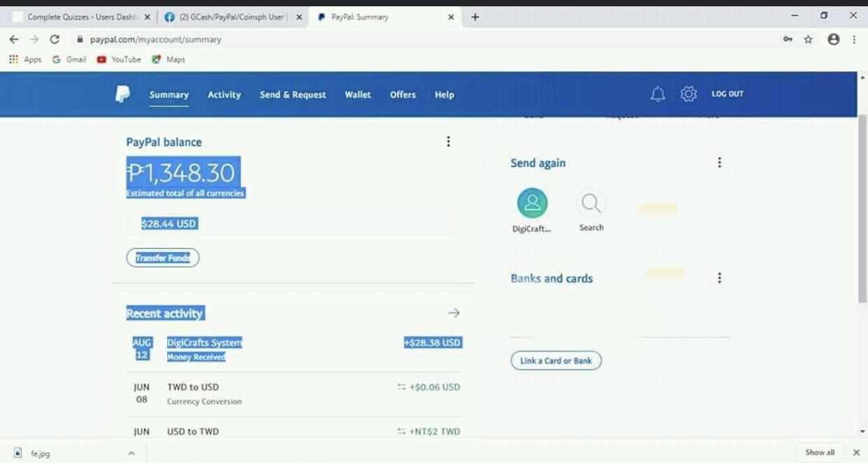Close the PayPal Summary tab
This screenshot has height=463, width=868.
coord(451,17)
